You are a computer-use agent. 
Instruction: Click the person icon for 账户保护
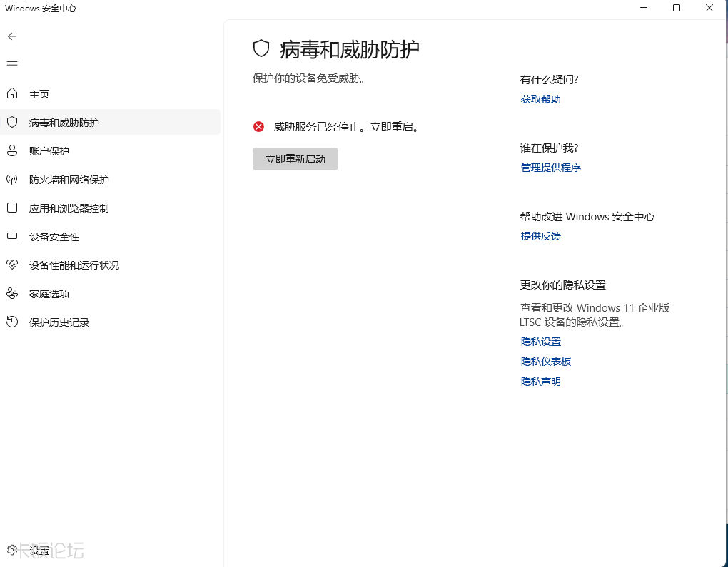click(12, 150)
